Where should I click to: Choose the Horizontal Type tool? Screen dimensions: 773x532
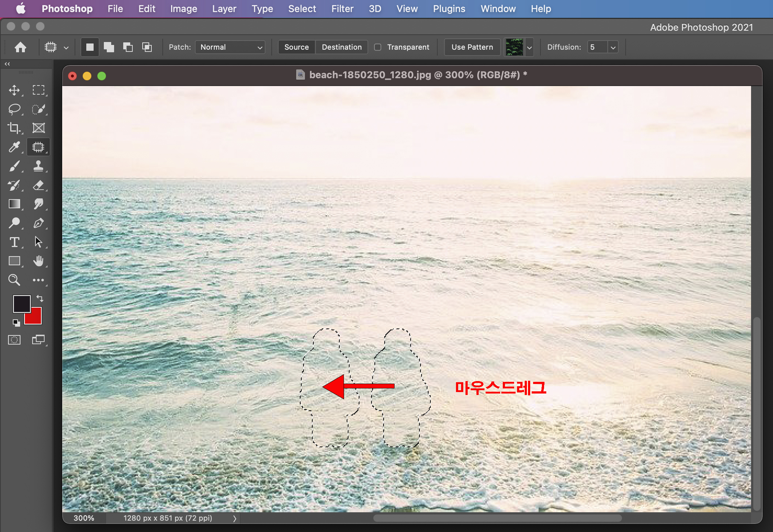pos(14,242)
